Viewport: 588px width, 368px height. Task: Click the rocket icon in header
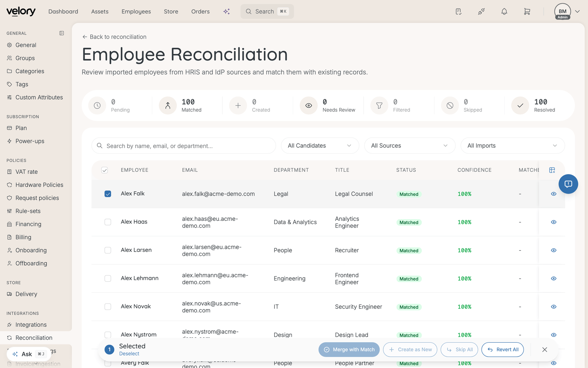481,11
